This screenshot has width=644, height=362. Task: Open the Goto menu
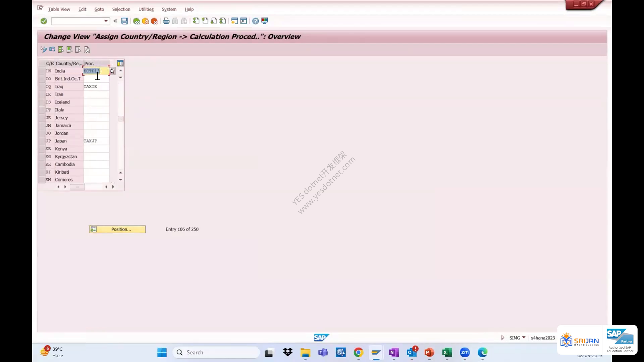[x=99, y=9]
